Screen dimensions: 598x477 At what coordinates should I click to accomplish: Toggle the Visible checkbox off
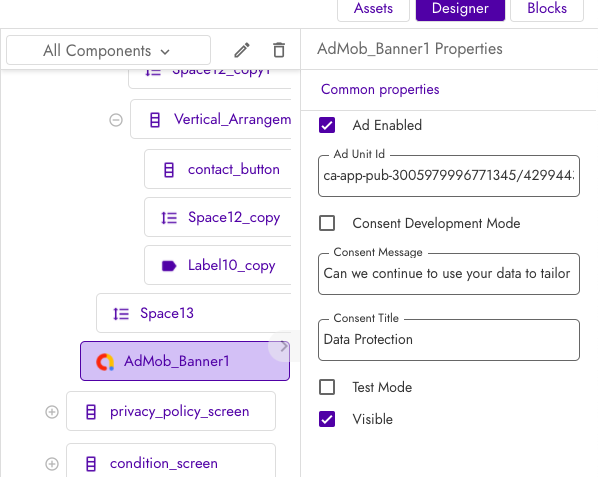[327, 419]
